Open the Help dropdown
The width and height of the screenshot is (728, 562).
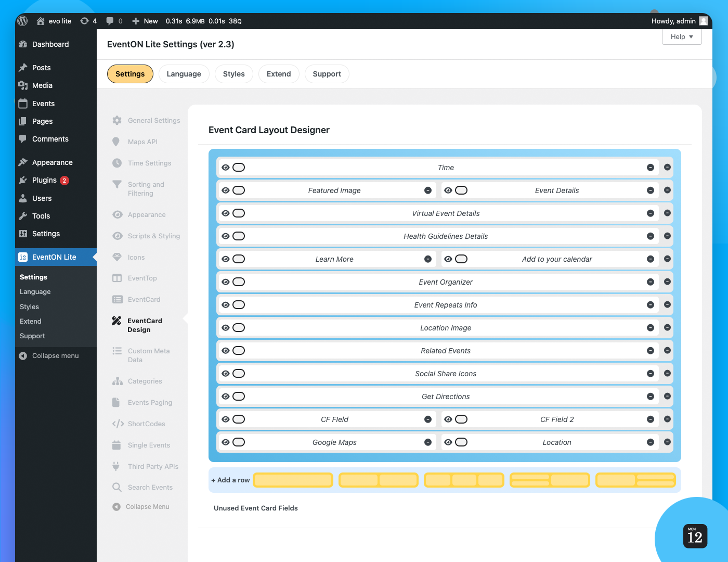pyautogui.click(x=682, y=36)
